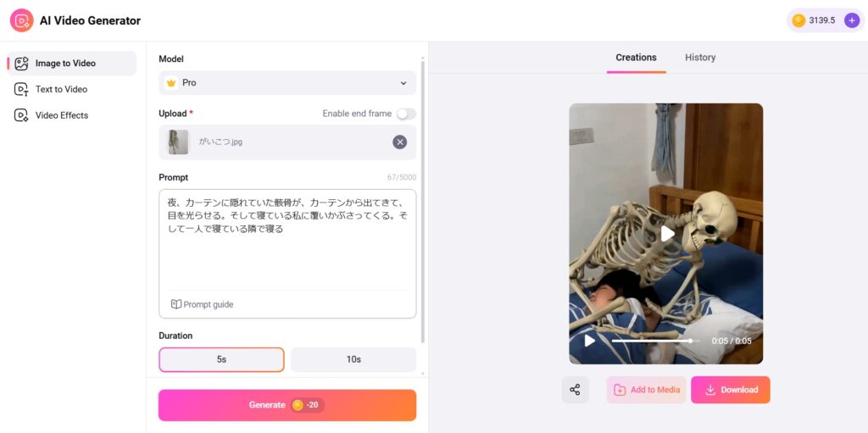Switch to the Creations tab

click(636, 58)
